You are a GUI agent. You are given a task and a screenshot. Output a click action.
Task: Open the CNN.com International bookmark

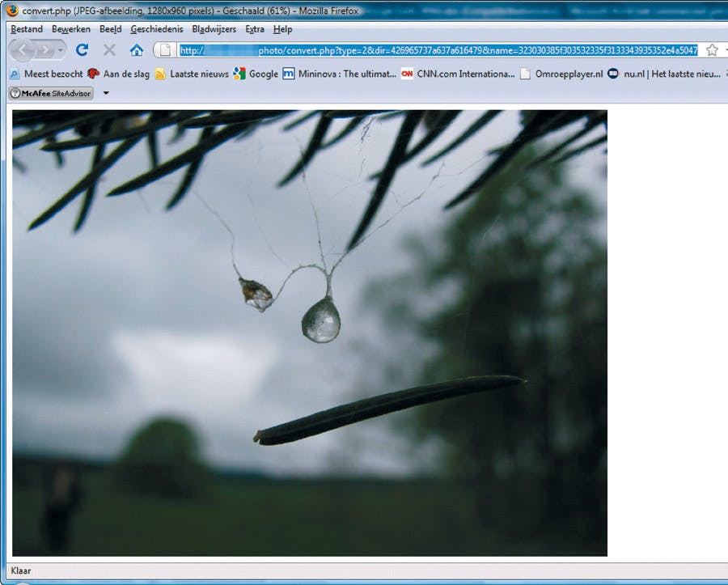[458, 74]
